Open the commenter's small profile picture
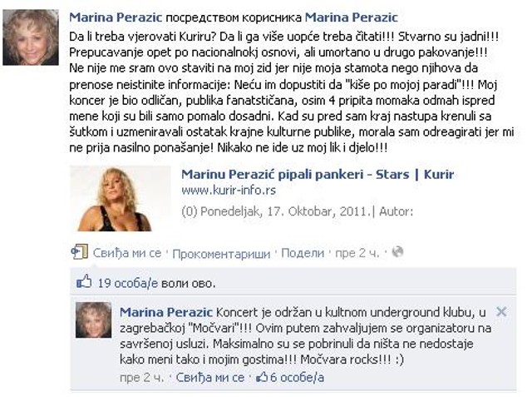This screenshot has height=397, width=532. (93, 320)
